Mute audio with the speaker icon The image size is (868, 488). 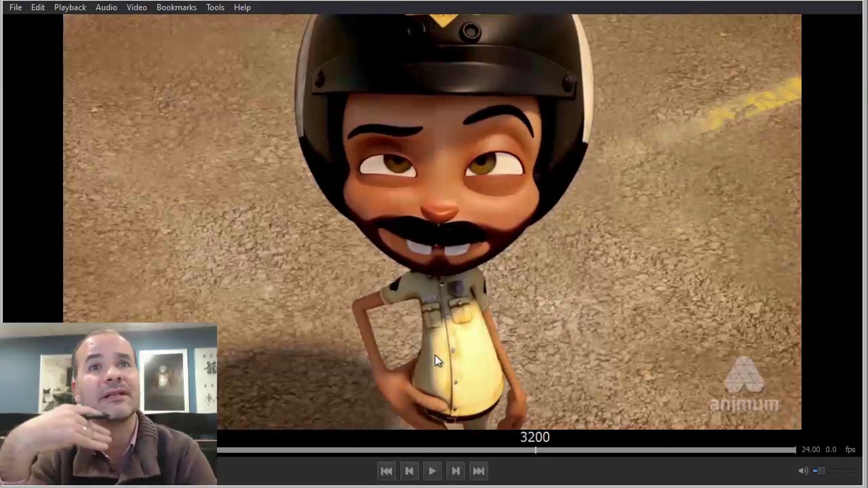803,471
